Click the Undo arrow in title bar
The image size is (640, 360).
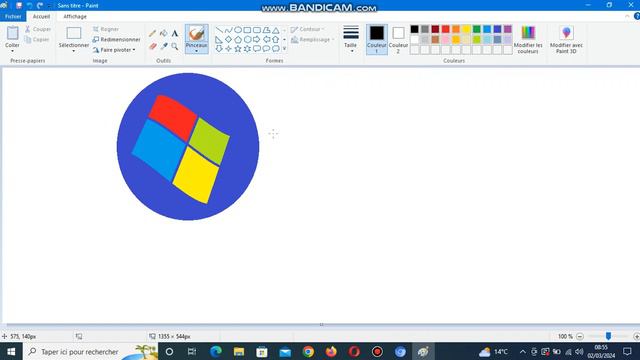29,5
